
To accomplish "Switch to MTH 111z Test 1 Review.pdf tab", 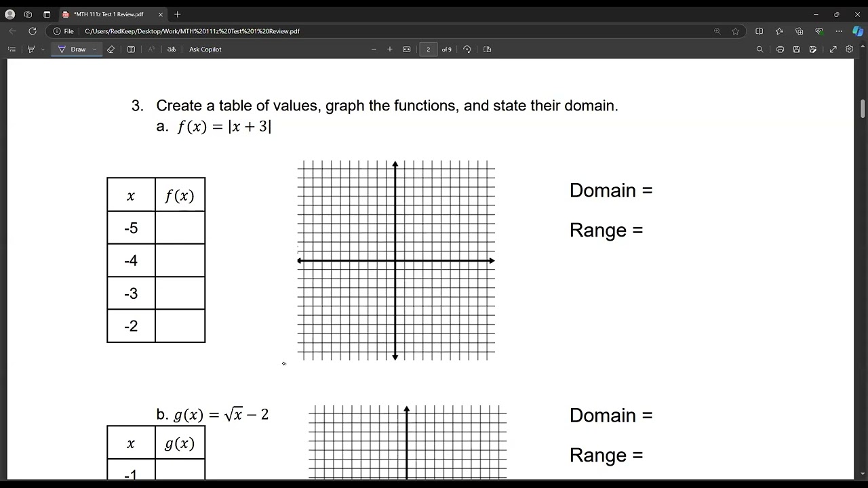I will tap(108, 14).
